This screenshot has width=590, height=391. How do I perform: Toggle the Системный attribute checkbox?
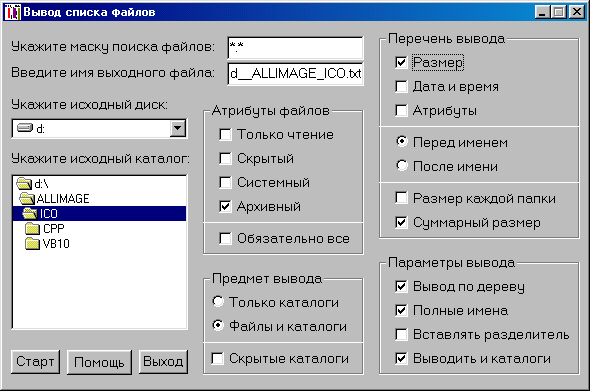pos(225,183)
